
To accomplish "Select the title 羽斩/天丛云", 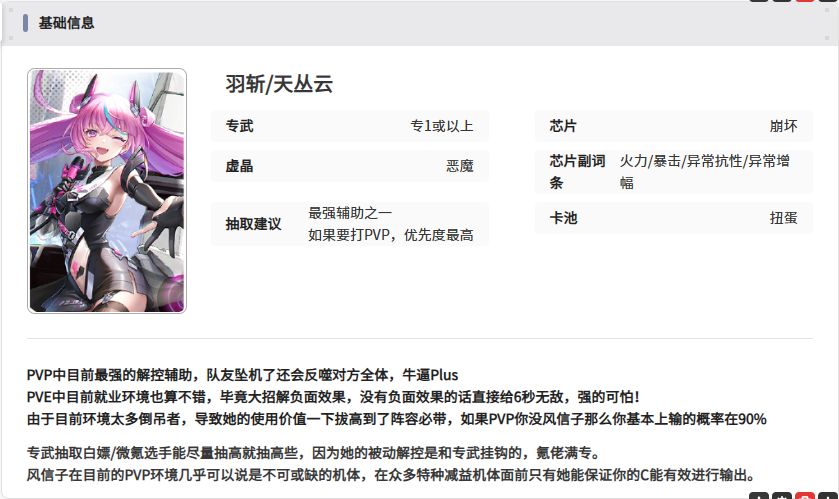I will point(279,84).
